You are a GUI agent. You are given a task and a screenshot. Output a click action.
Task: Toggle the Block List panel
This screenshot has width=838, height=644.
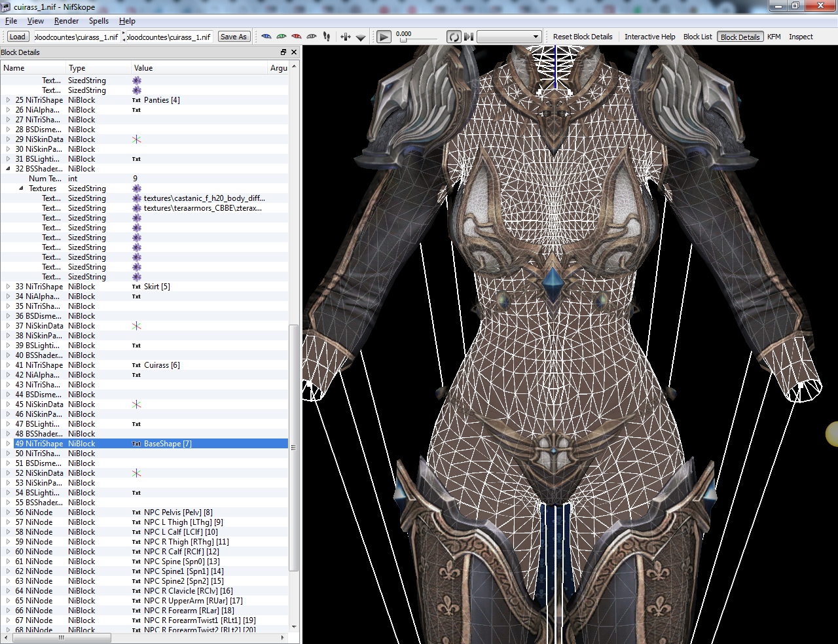click(x=697, y=37)
